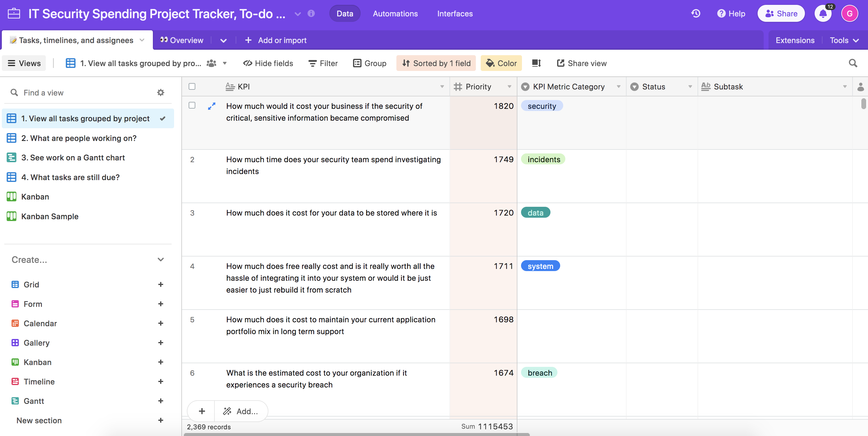Add a new Form view
Viewport: 868px width, 436px height.
coord(161,304)
